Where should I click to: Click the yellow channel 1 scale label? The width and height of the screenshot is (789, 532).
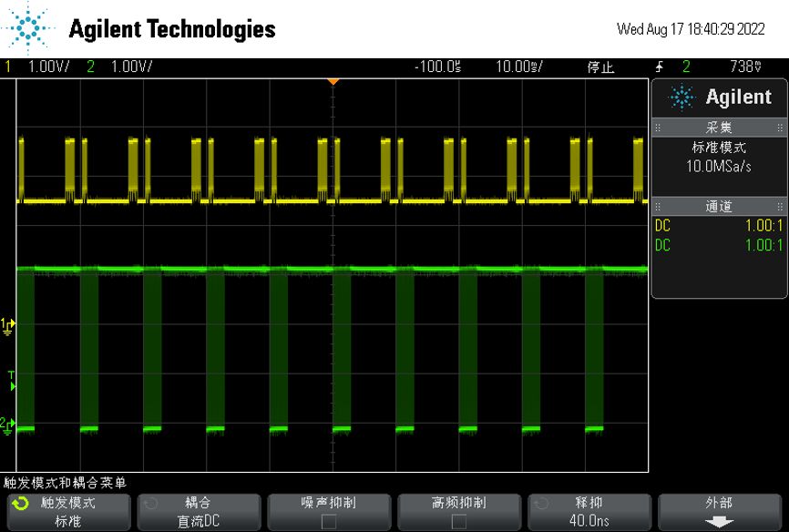click(x=44, y=66)
